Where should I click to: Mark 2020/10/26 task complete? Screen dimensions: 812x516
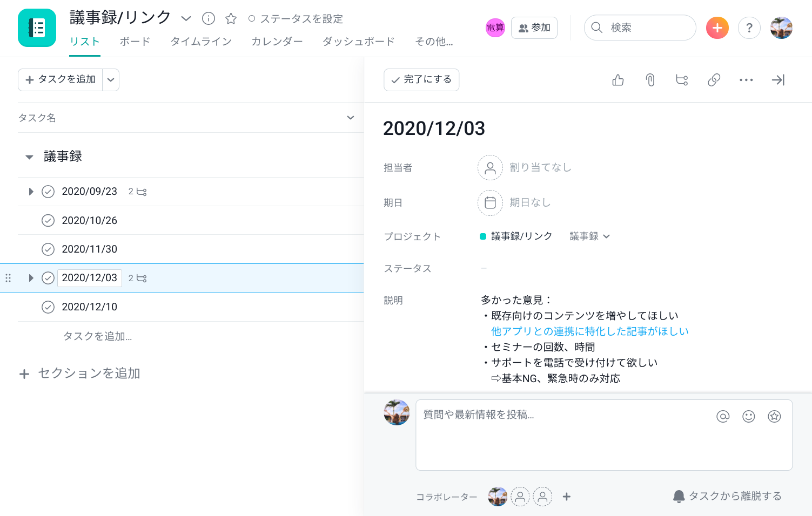[x=48, y=220]
